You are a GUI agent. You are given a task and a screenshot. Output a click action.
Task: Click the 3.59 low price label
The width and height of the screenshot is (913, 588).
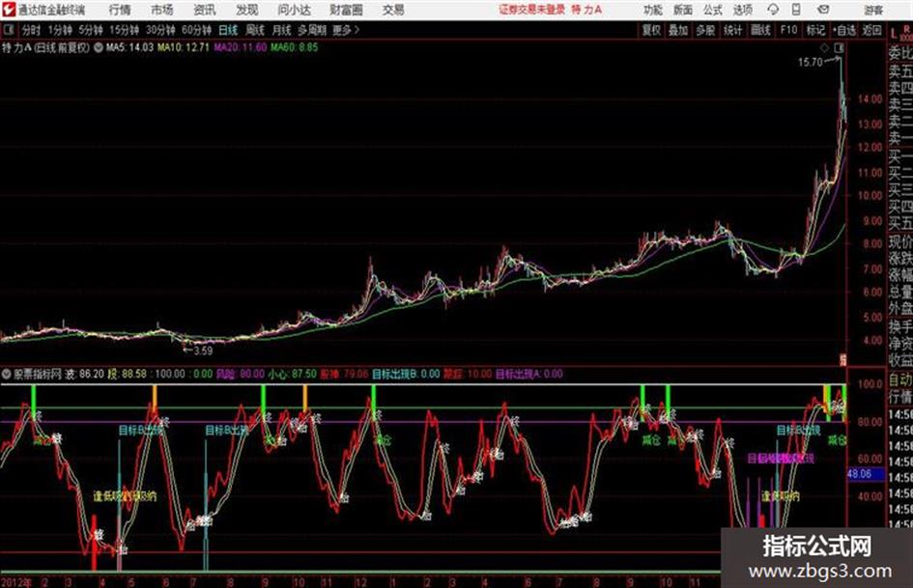[x=203, y=350]
